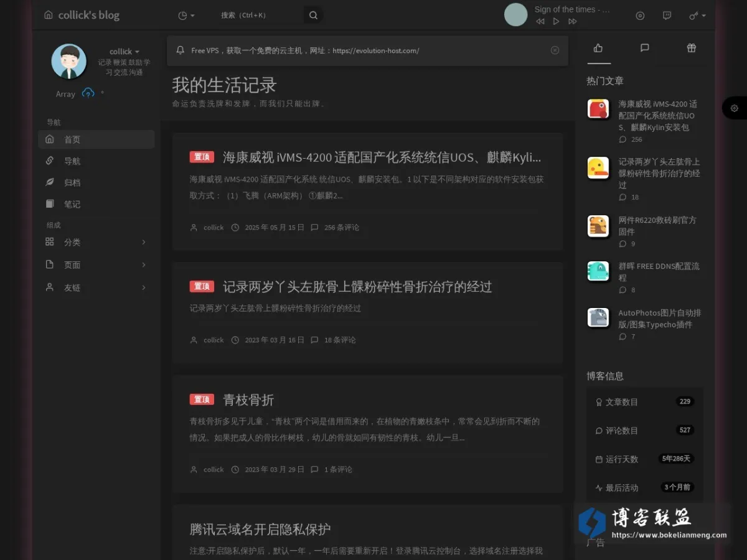This screenshot has width=747, height=560.
Task: Click author collick under 青枝骨折 post
Action: click(214, 470)
